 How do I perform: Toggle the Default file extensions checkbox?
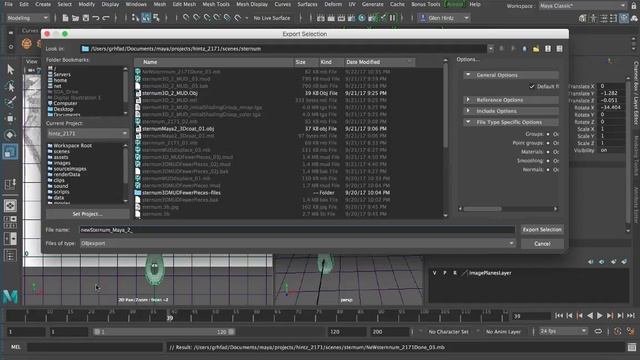pos(532,86)
